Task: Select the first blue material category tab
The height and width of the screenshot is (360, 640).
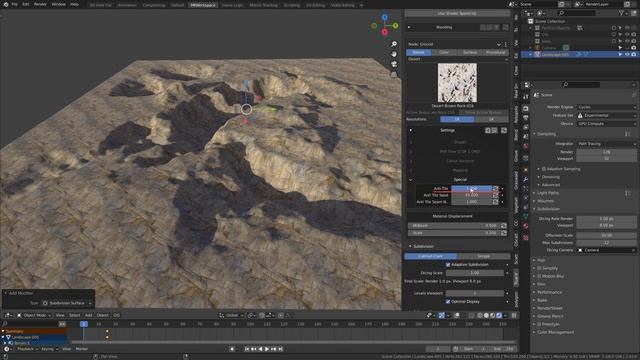Action: [x=419, y=52]
